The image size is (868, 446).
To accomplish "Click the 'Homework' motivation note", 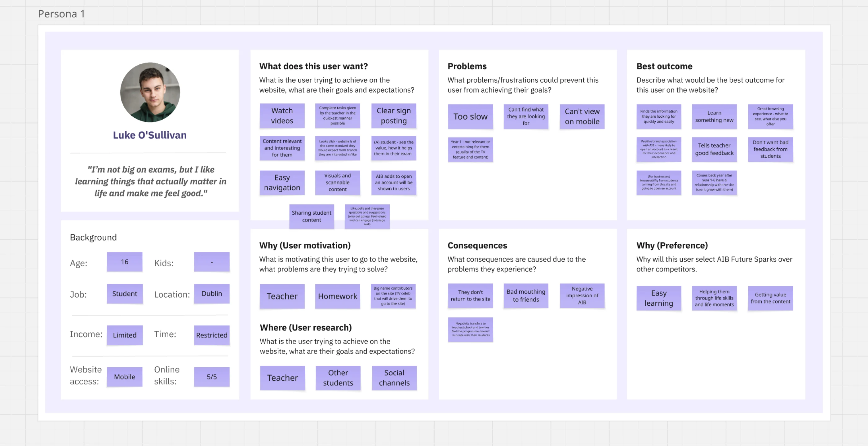I will point(337,296).
